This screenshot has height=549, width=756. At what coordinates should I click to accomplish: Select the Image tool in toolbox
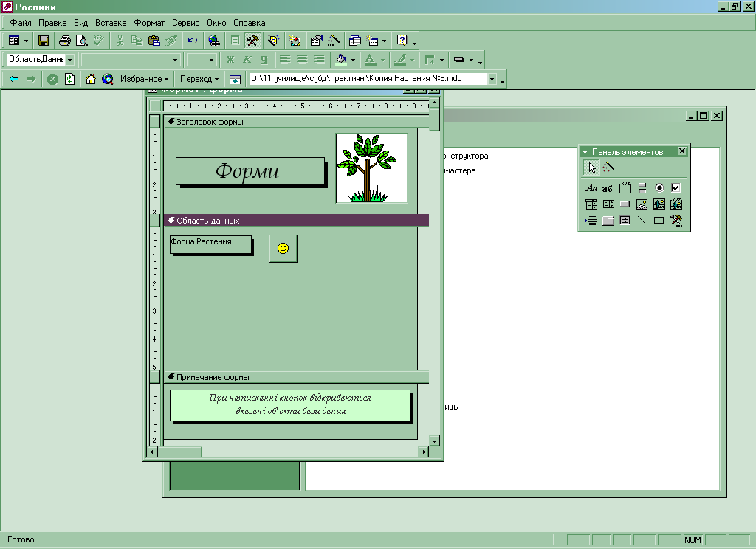click(642, 204)
